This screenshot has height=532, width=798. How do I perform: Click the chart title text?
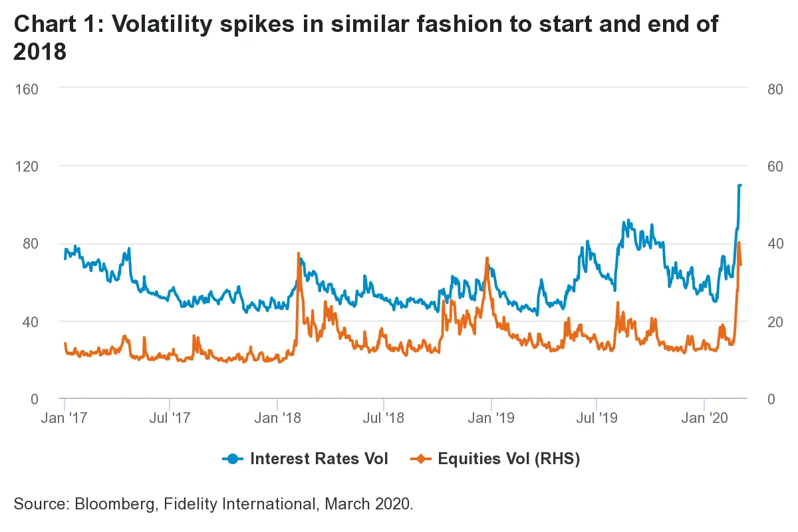[366, 38]
